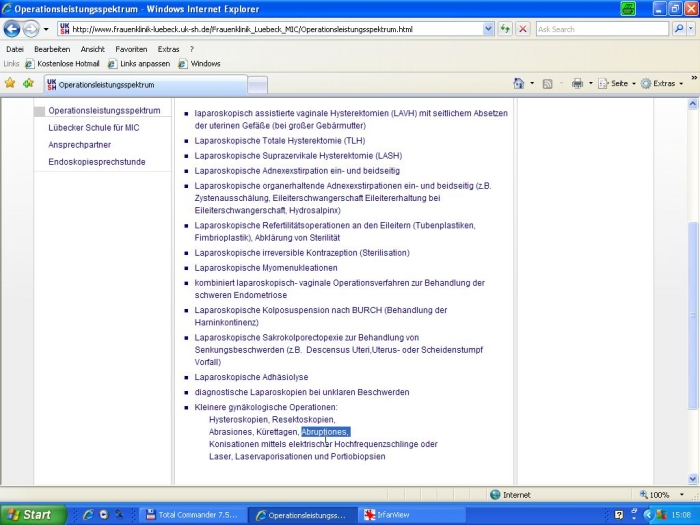Click the Windows Start button
The image size is (700, 525).
tap(33, 515)
